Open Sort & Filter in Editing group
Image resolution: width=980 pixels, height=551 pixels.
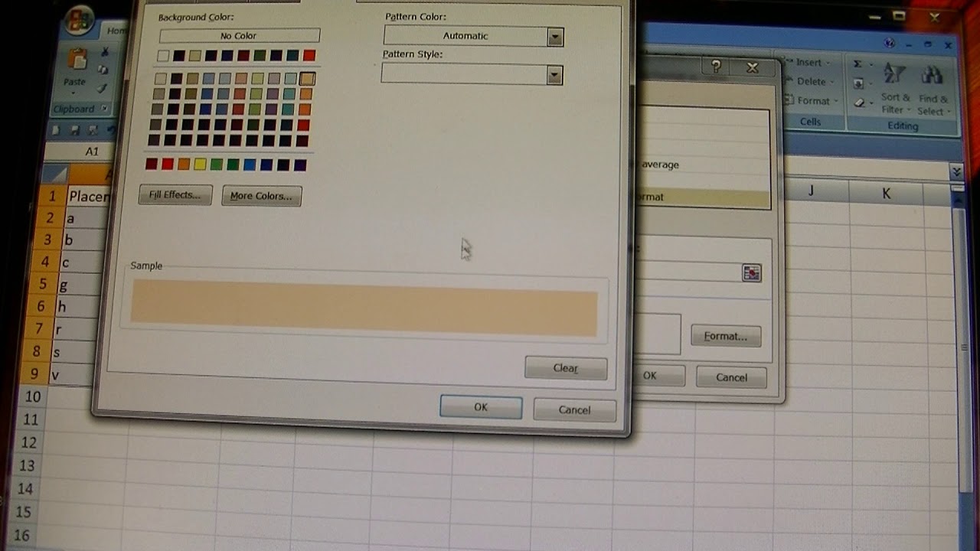pyautogui.click(x=895, y=89)
